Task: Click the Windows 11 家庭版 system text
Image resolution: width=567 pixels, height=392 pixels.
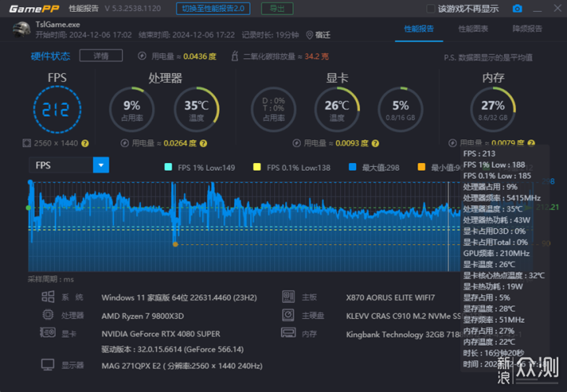Action: (x=179, y=298)
